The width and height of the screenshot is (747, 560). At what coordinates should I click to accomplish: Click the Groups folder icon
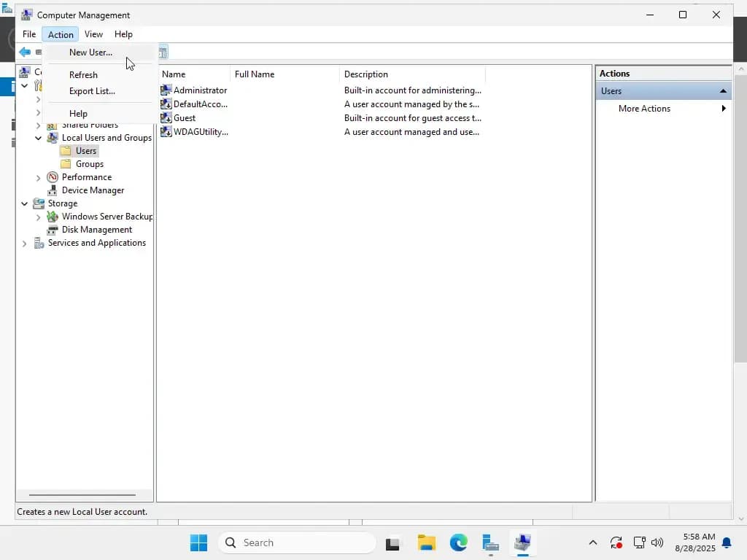[66, 164]
